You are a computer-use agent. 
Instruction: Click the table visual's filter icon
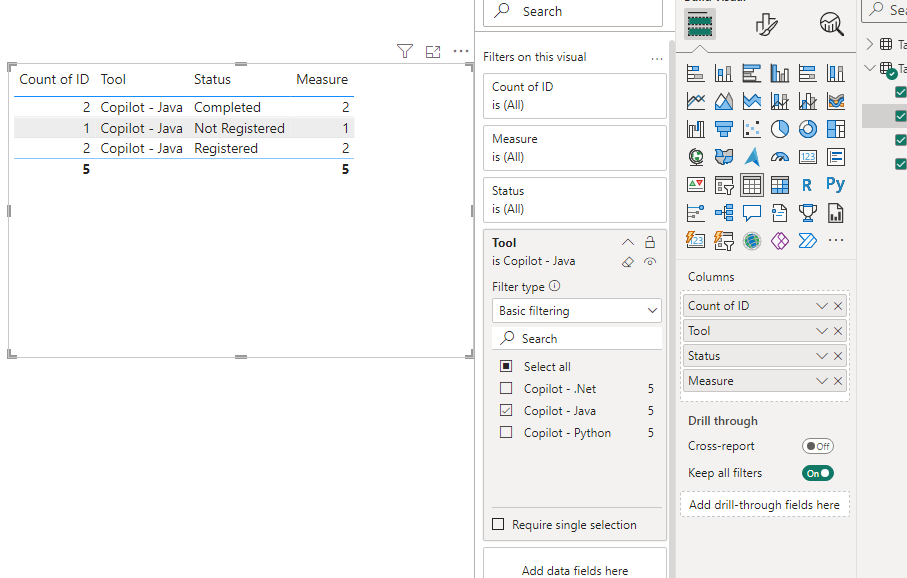pos(405,51)
